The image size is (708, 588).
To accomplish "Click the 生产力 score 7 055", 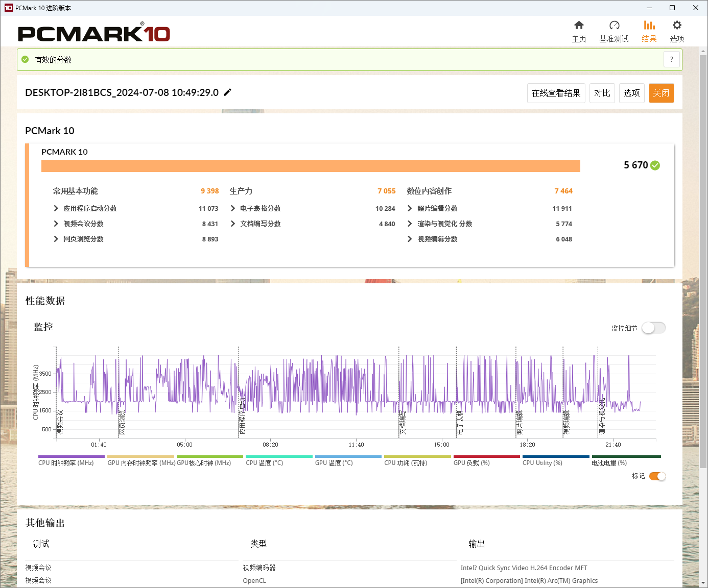I will click(387, 191).
